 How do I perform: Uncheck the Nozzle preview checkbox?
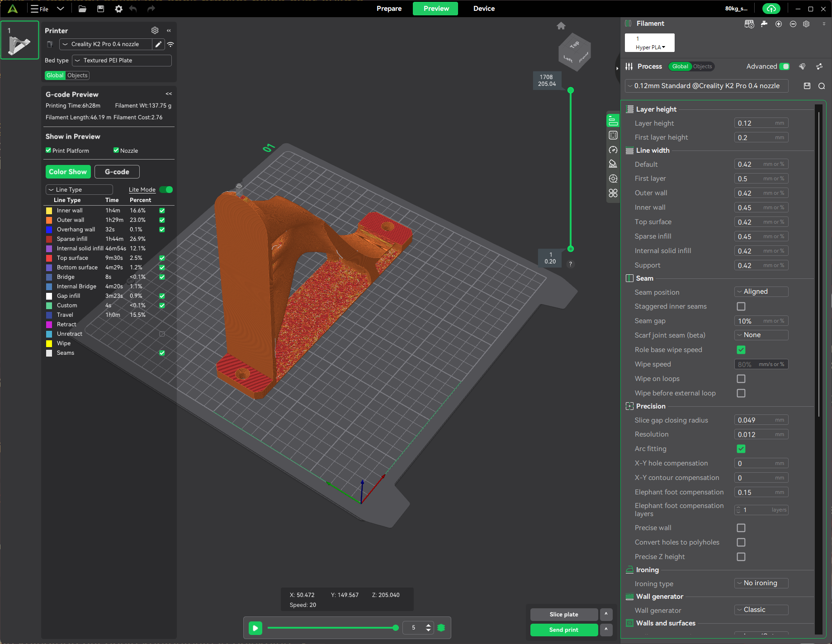[x=116, y=150]
